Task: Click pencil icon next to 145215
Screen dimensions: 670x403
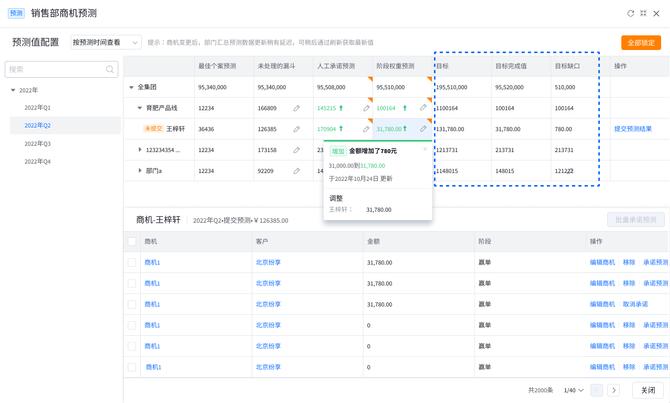Action: click(366, 108)
